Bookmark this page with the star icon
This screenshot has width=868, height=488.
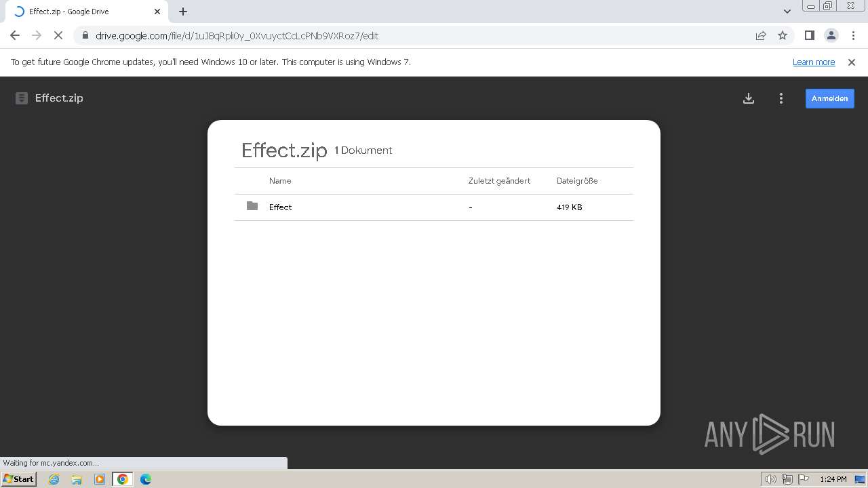(x=783, y=36)
